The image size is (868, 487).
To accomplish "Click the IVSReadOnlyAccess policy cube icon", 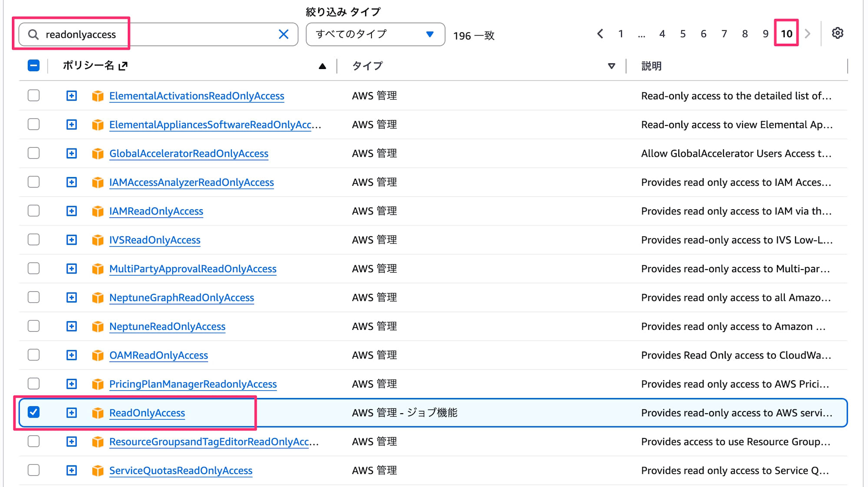I will 98,240.
